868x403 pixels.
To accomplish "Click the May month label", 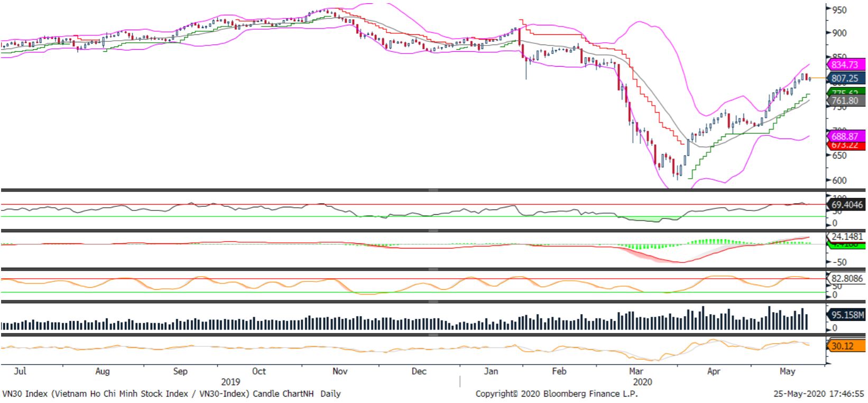I will 787,371.
